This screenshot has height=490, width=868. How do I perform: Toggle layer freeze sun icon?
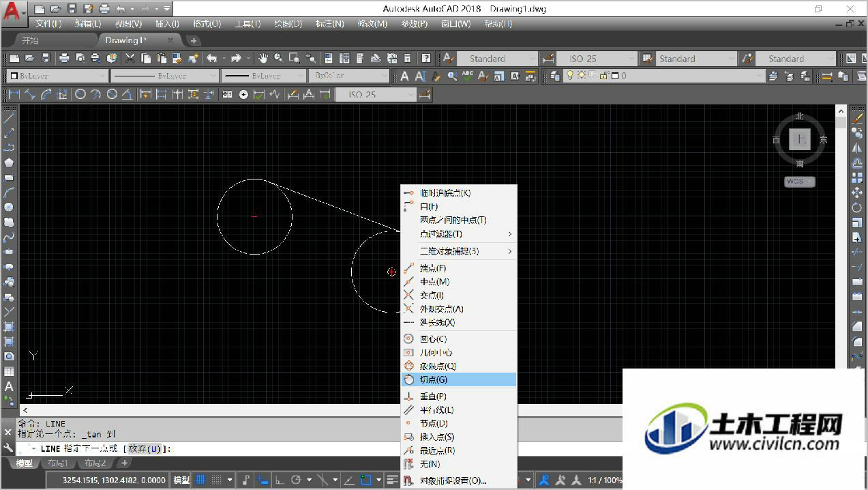click(x=582, y=76)
